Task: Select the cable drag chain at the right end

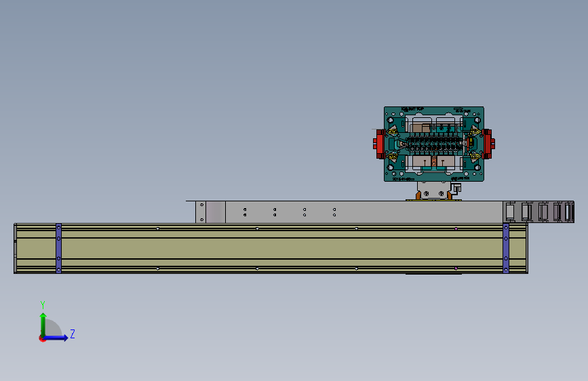Action: (x=538, y=212)
